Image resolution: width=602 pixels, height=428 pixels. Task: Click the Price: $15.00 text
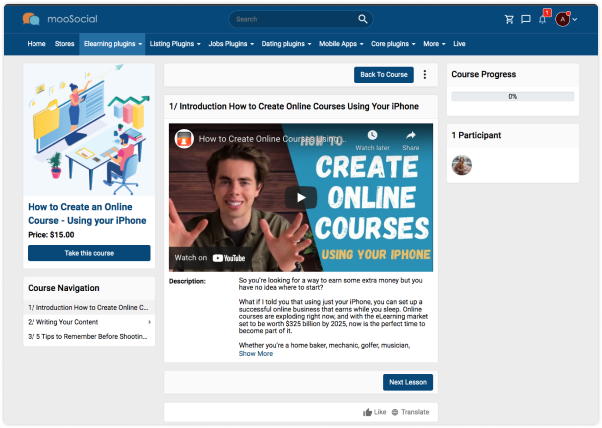[x=51, y=235]
